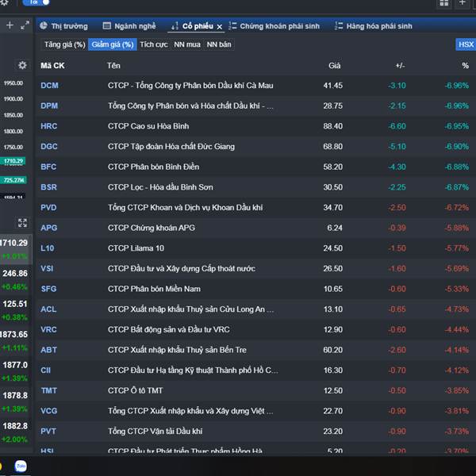
Task: Open the PVD stock symbol
Action: click(x=48, y=208)
